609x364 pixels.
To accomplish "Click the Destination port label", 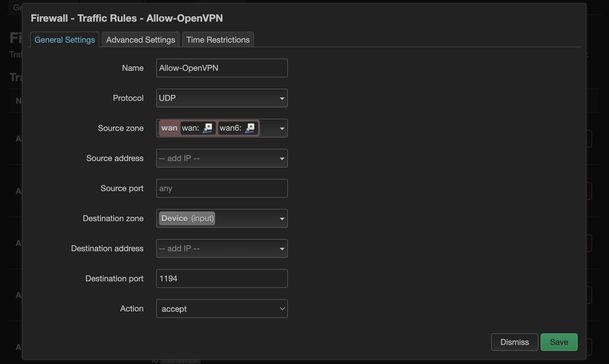I will (x=114, y=278).
